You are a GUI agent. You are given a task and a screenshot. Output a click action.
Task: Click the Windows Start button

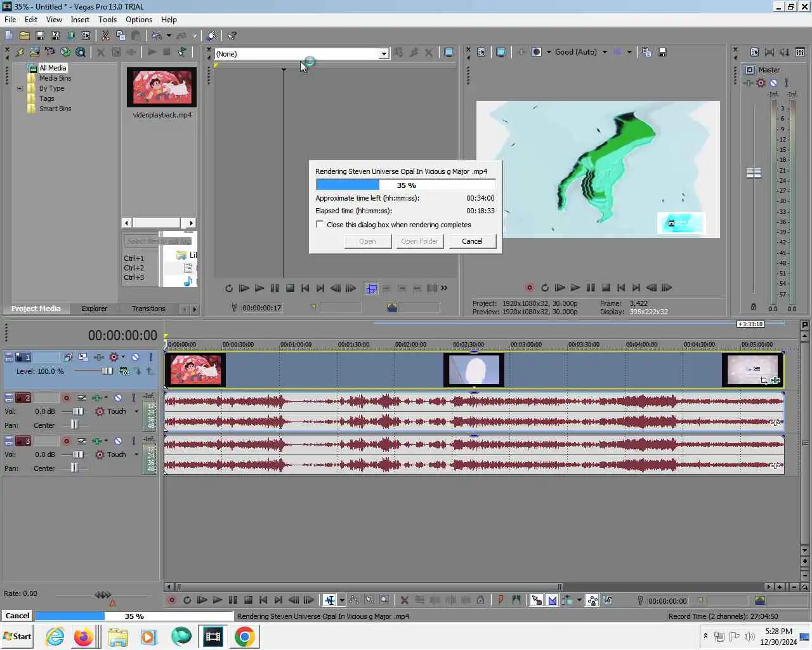[18, 636]
